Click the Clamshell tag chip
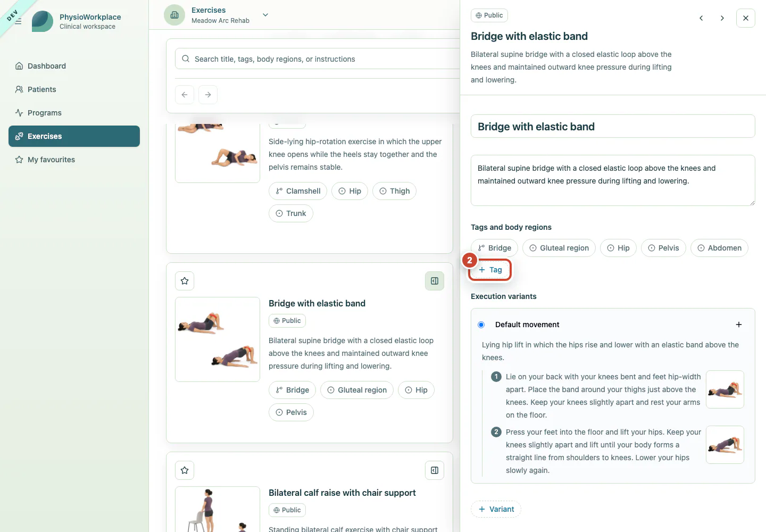The image size is (766, 532). [x=298, y=191]
